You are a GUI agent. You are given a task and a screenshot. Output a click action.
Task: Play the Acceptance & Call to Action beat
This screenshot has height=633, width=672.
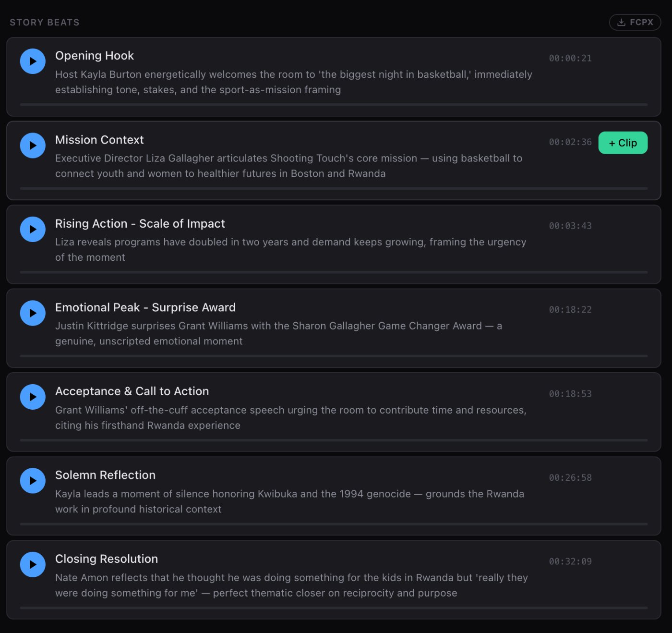33,397
